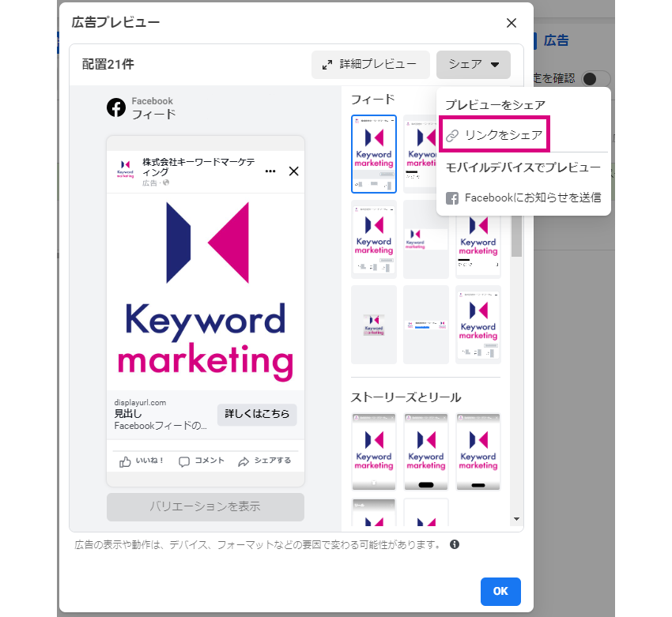
Task: Click the globe icon beside the 広告 label
Action: click(166, 182)
